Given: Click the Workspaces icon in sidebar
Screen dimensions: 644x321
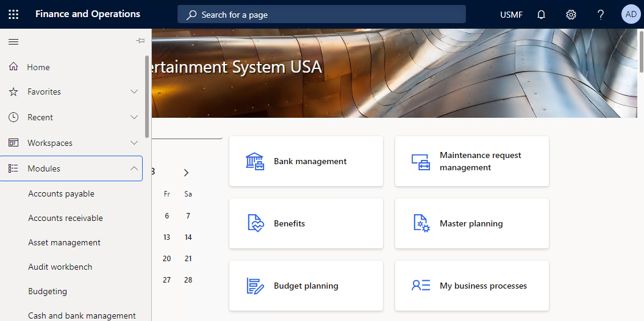Looking at the screenshot, I should coord(13,143).
